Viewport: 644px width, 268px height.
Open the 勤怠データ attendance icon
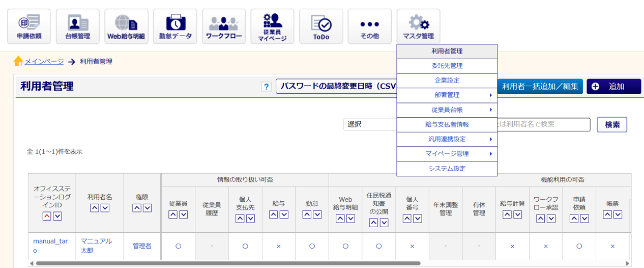tap(175, 26)
